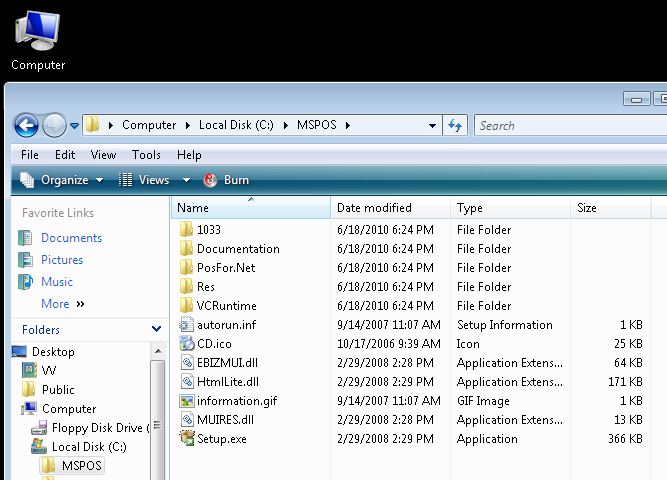Click the 'Setup Information' type cell

(x=505, y=325)
